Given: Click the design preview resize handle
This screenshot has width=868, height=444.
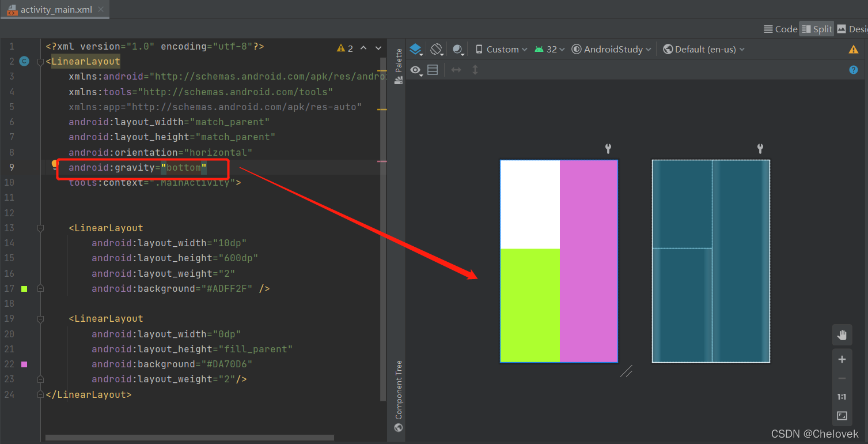Looking at the screenshot, I should click(x=626, y=371).
